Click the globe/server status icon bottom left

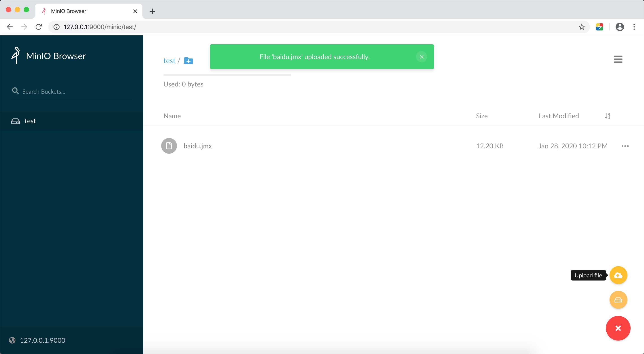[12, 341]
